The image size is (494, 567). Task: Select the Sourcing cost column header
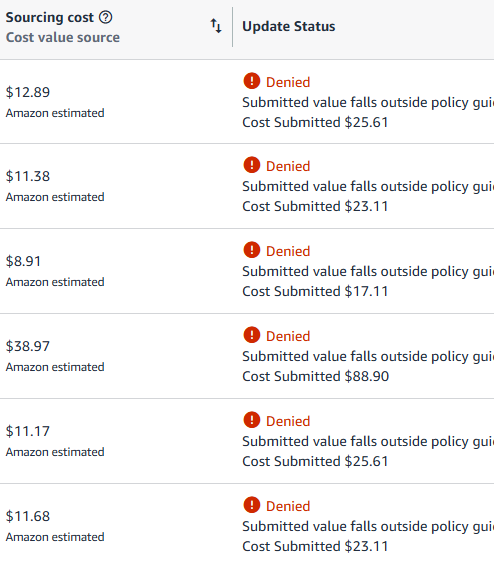(50, 17)
